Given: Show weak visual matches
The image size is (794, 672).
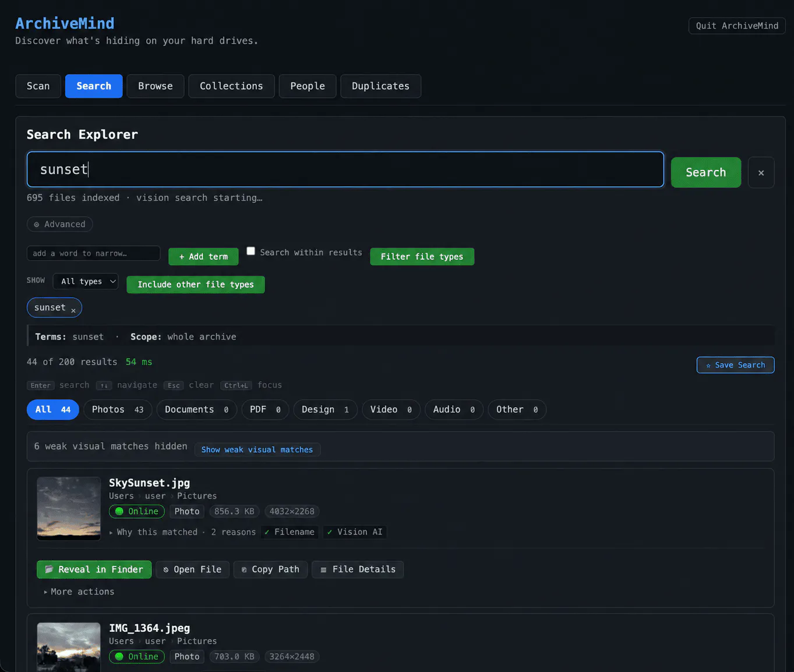Looking at the screenshot, I should coord(257,450).
